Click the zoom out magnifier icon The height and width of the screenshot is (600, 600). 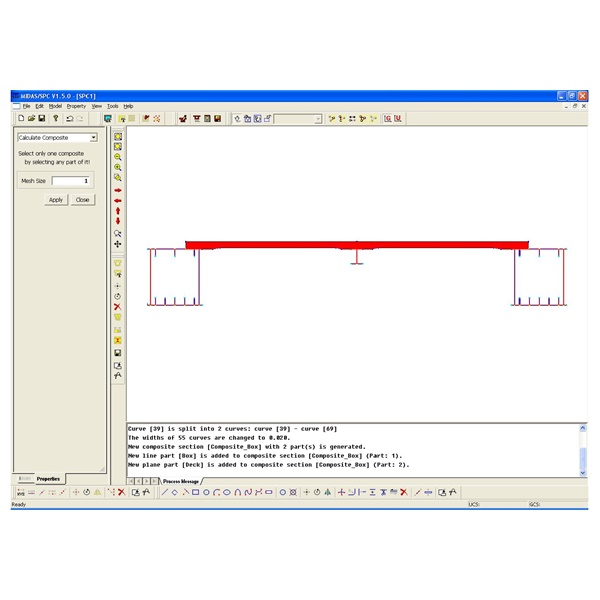pos(118,157)
